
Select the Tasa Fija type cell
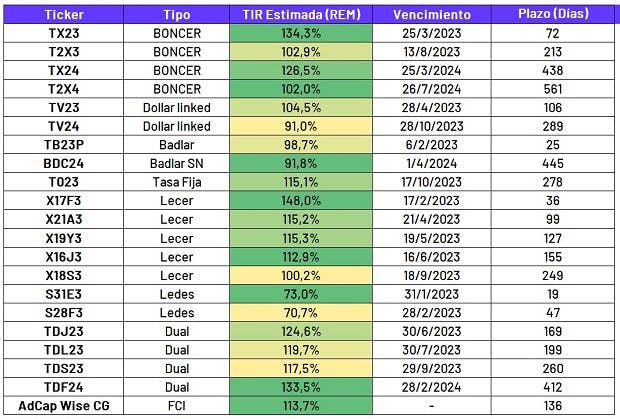tap(183, 184)
